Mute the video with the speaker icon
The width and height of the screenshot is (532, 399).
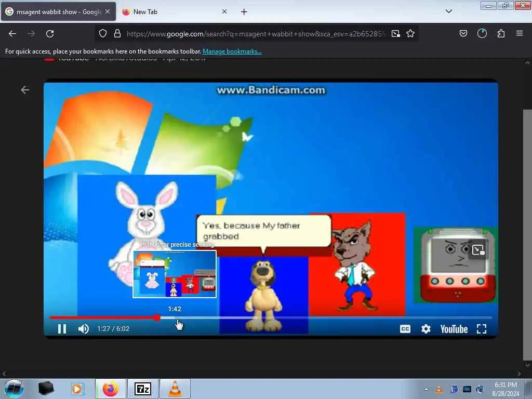(x=84, y=329)
